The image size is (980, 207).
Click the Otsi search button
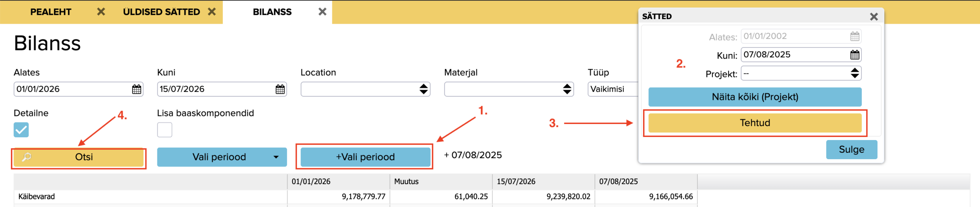click(78, 157)
